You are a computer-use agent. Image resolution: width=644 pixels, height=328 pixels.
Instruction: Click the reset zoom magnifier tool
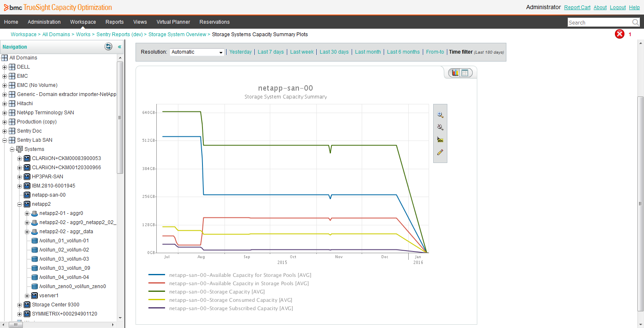tap(440, 127)
